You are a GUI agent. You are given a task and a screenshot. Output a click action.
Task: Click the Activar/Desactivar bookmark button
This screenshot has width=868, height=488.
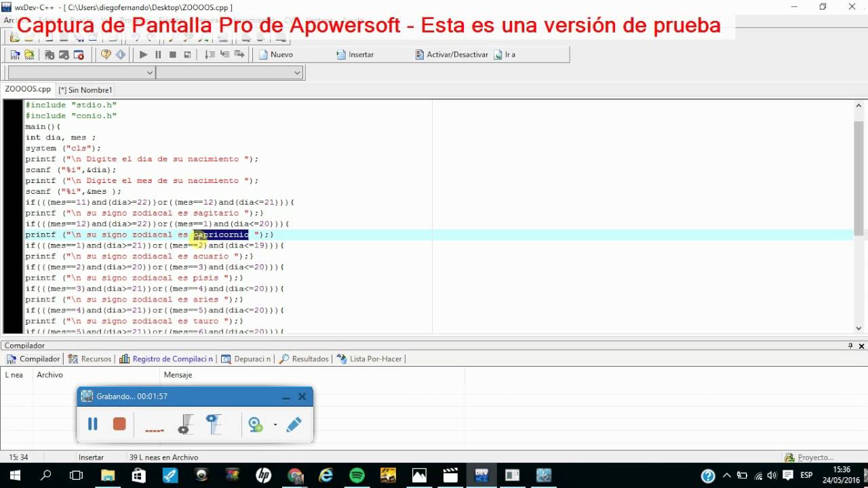(x=452, y=55)
